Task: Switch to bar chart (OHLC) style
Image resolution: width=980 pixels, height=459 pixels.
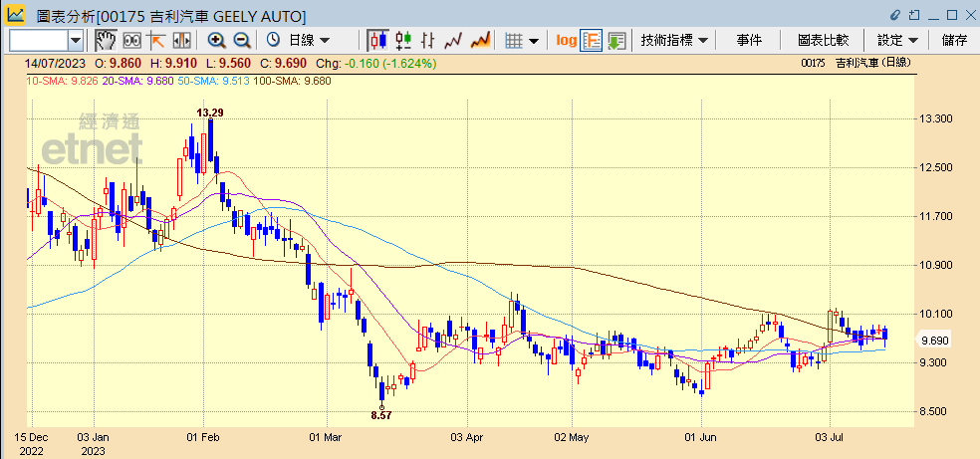Action: pos(428,40)
